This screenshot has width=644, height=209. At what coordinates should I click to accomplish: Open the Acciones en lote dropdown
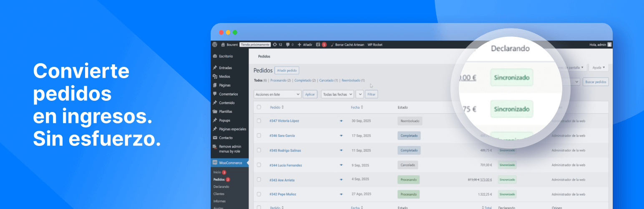tap(277, 94)
